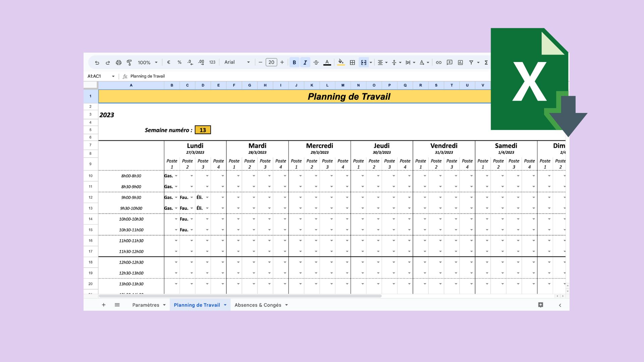Decrease decimal places
Viewport: 644px width, 362px height.
pyautogui.click(x=190, y=62)
